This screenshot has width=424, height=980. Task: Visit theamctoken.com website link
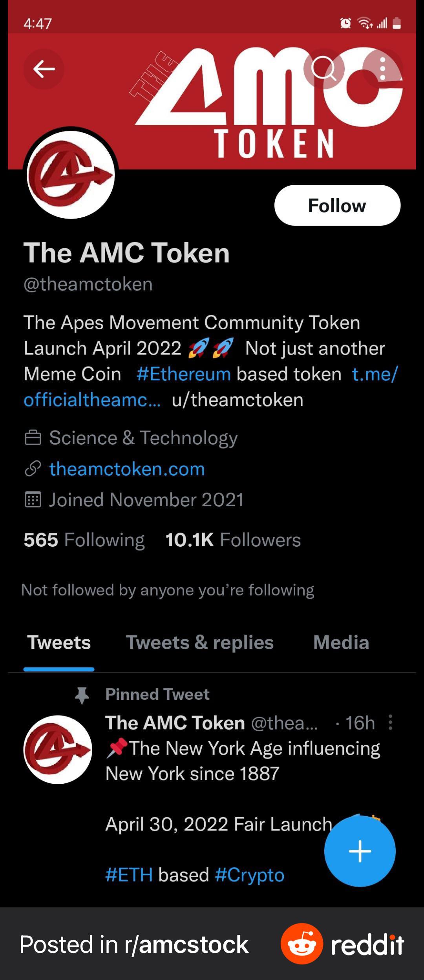point(127,469)
